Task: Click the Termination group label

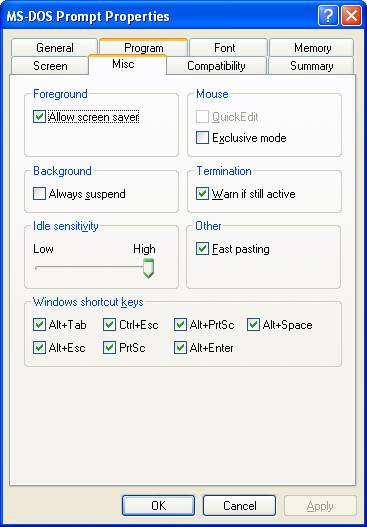Action: coord(224,171)
